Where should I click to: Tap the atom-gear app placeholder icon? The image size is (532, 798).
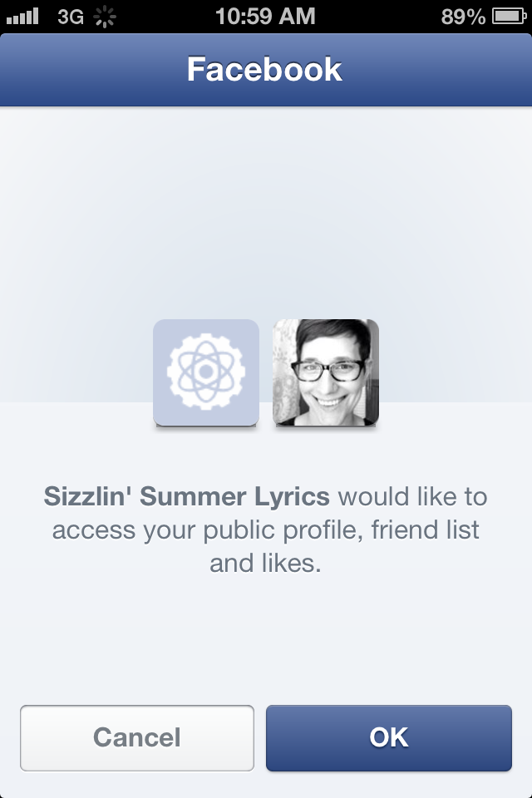pyautogui.click(x=205, y=372)
